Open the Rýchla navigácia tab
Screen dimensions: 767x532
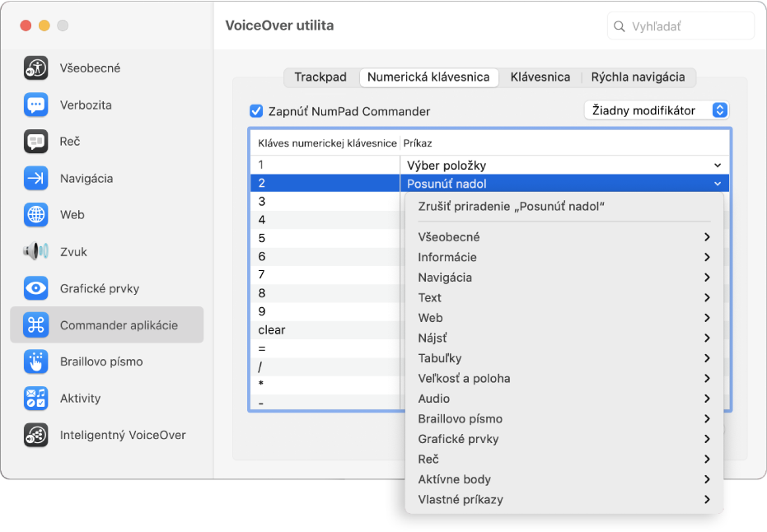[x=638, y=77]
